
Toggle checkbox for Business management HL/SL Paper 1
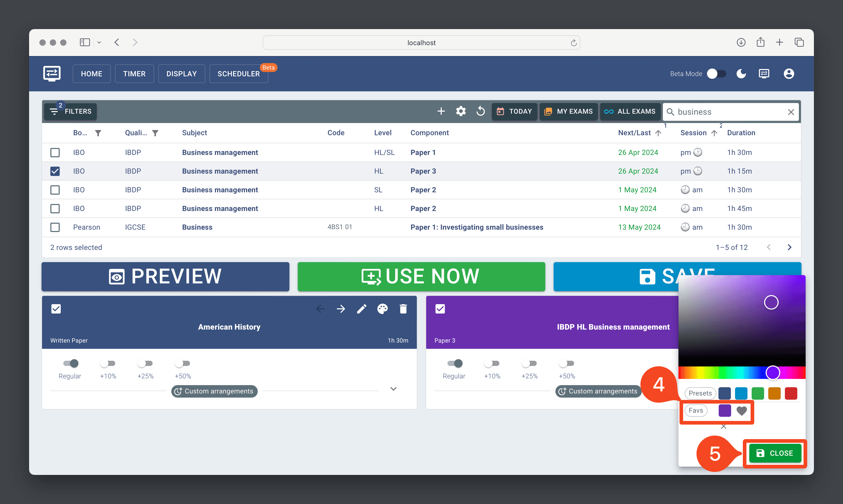coord(55,152)
